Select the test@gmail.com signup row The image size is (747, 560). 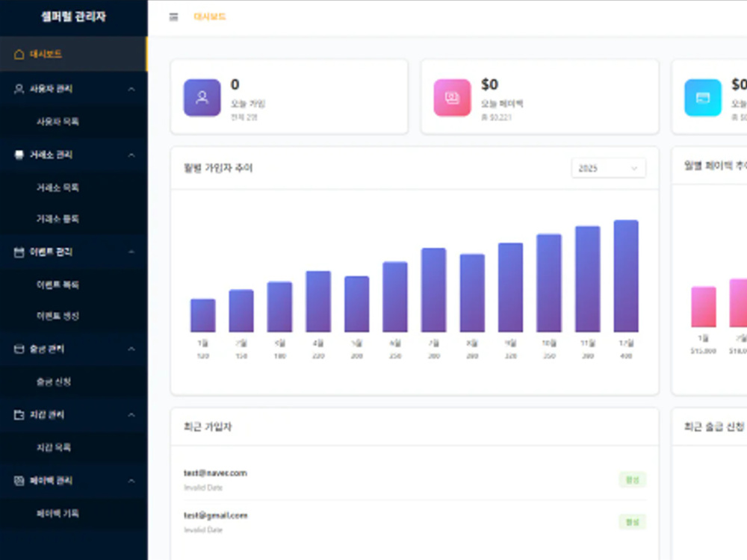pos(415,522)
